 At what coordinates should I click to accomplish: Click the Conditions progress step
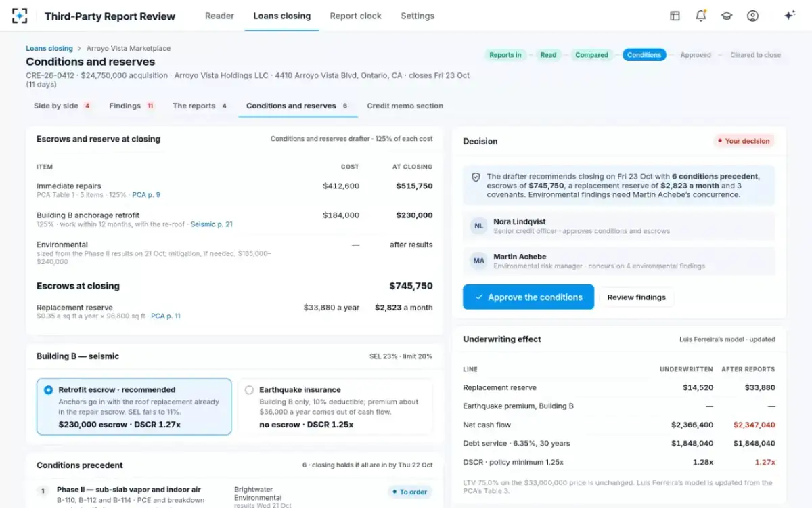(x=644, y=55)
